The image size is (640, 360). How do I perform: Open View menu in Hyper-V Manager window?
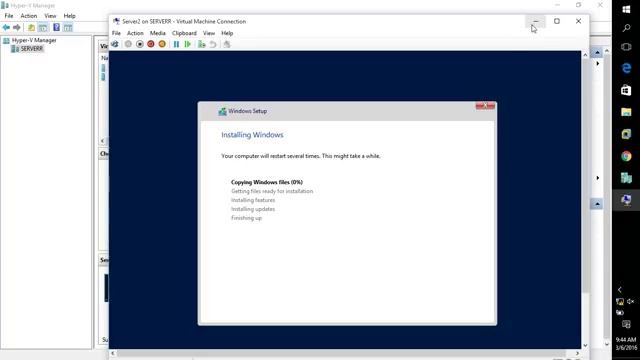50,16
